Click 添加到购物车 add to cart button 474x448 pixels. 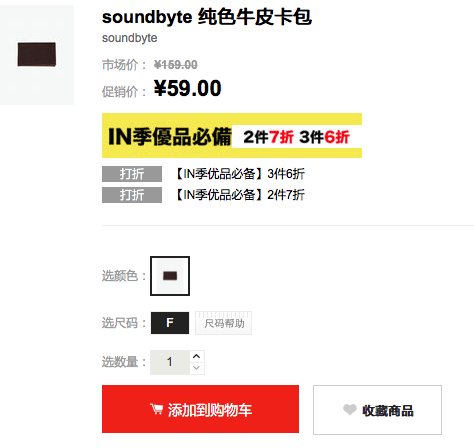click(x=200, y=409)
